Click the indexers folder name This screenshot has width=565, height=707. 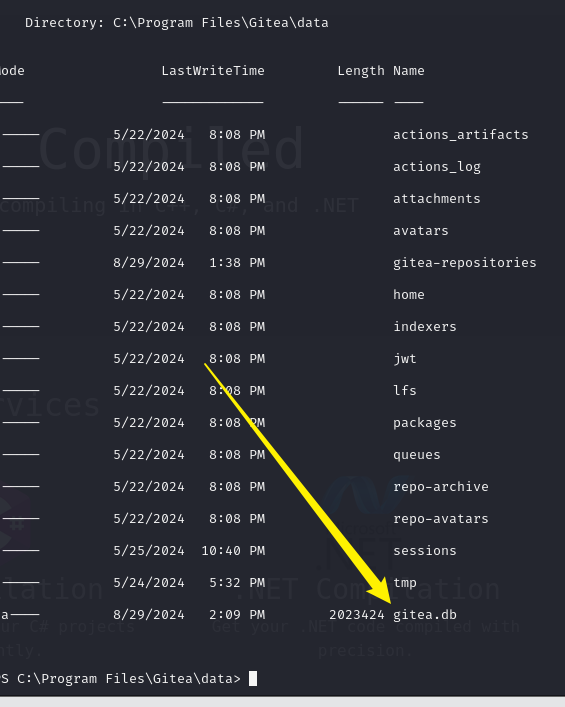click(425, 327)
